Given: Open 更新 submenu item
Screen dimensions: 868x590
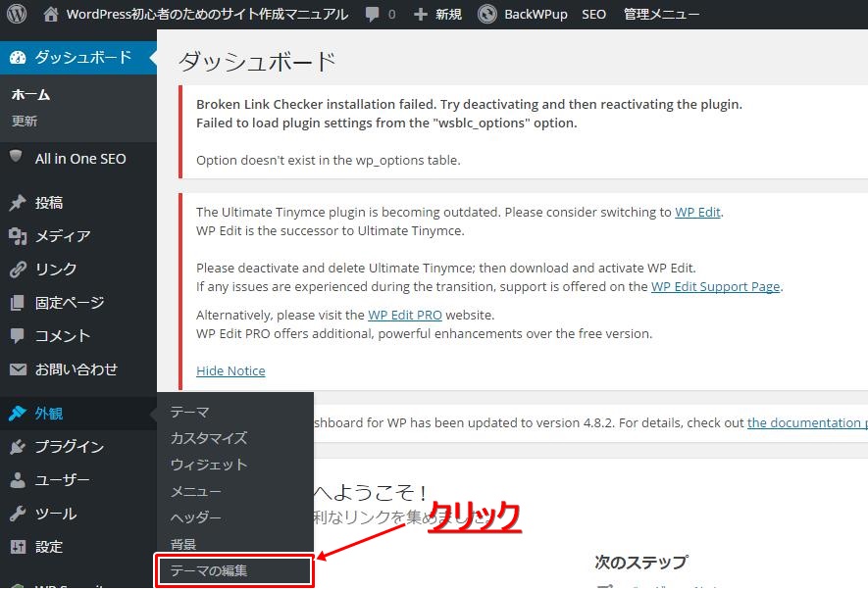Looking at the screenshot, I should pos(25,122).
